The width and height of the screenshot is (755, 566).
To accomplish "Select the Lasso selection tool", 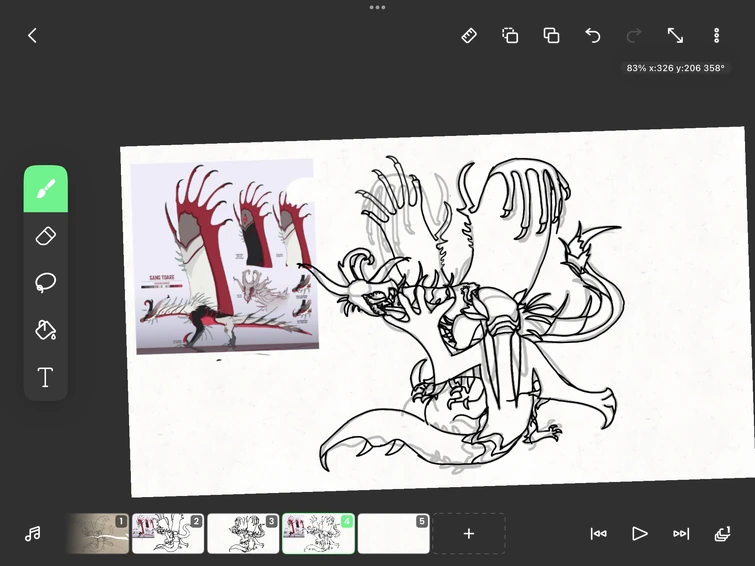I will (45, 283).
